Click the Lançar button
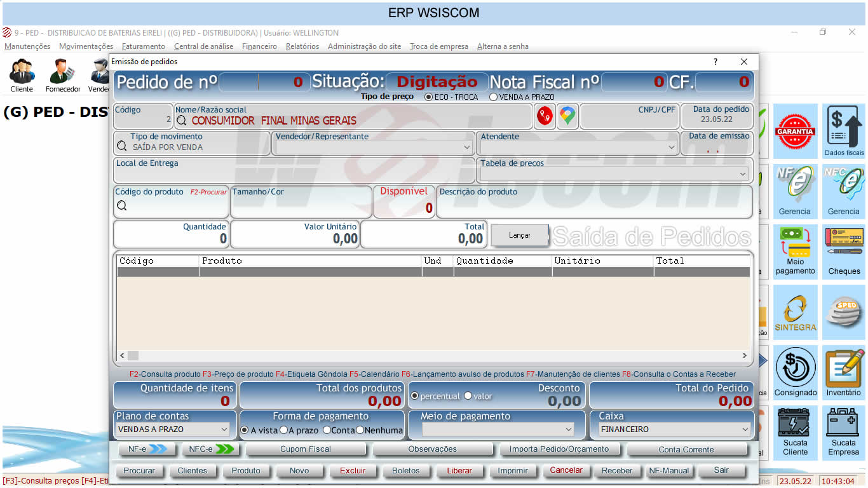 (519, 235)
